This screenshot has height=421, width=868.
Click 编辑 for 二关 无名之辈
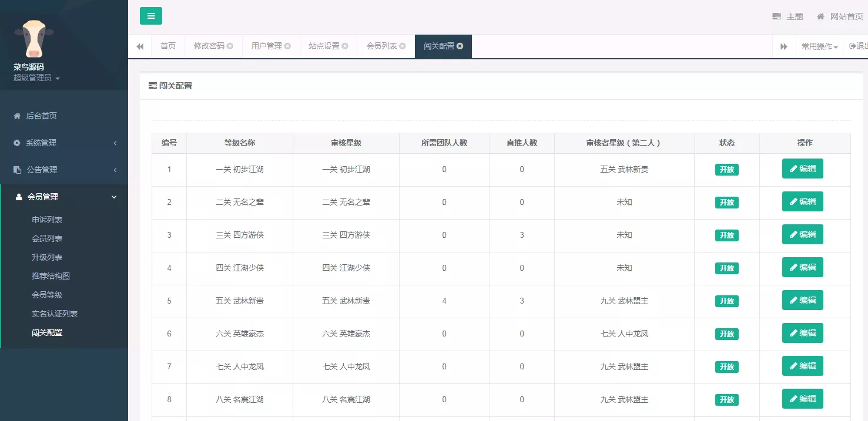point(802,201)
